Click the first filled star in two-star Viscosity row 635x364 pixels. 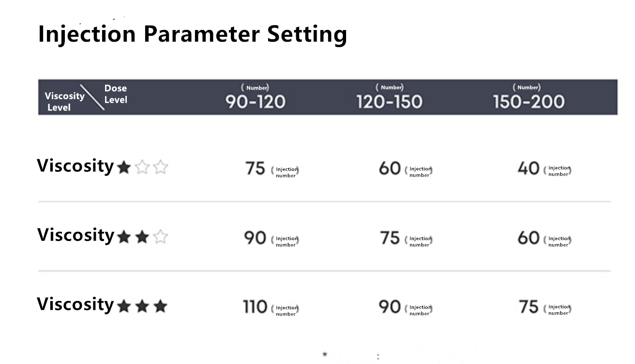(x=124, y=237)
